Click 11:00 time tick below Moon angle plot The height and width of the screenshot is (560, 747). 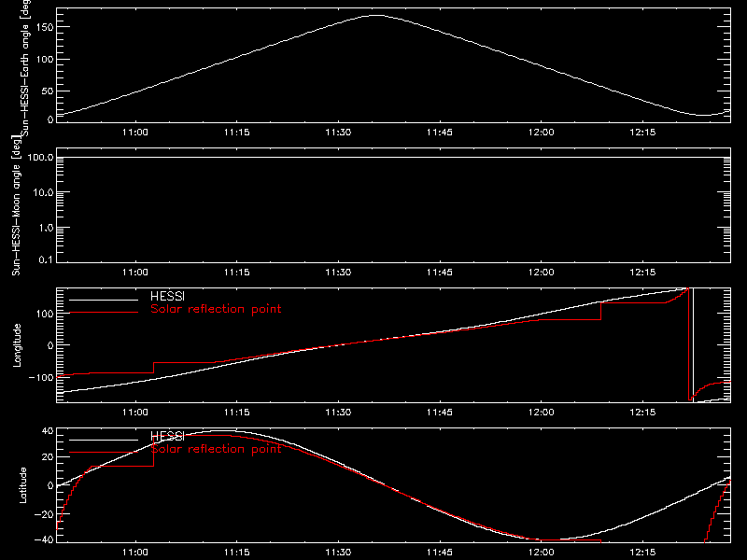pyautogui.click(x=135, y=273)
